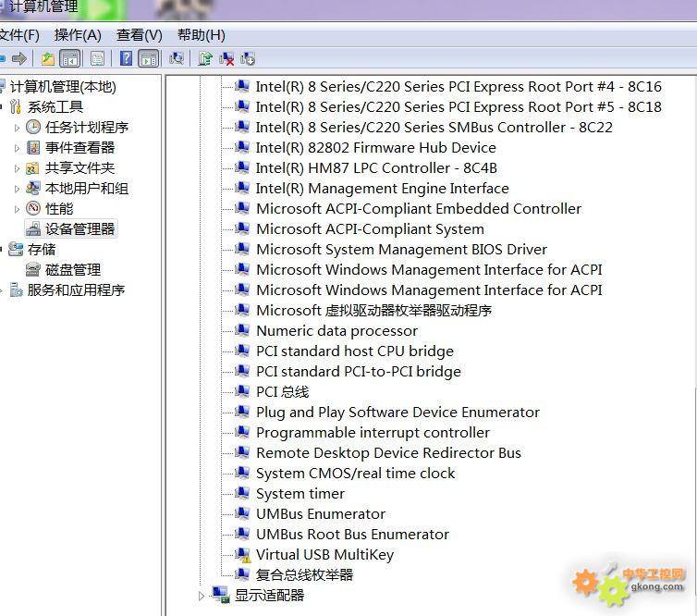697x616 pixels.
Task: Select PCI Express Root Port #4 - 8C16
Action: [459, 86]
